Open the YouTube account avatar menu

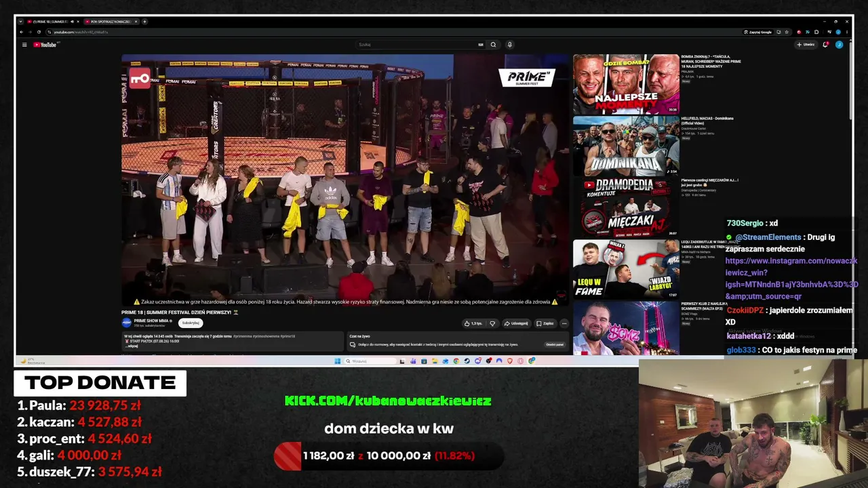pyautogui.click(x=839, y=45)
